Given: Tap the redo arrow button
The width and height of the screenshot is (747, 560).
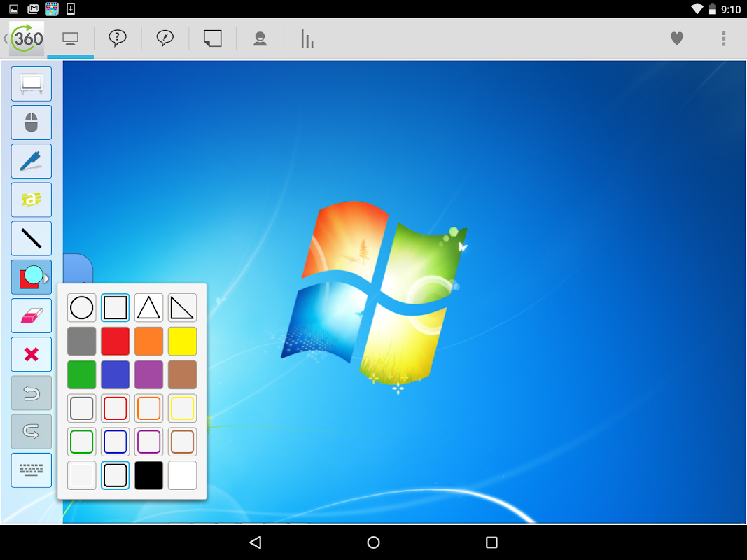Looking at the screenshot, I should tap(32, 431).
